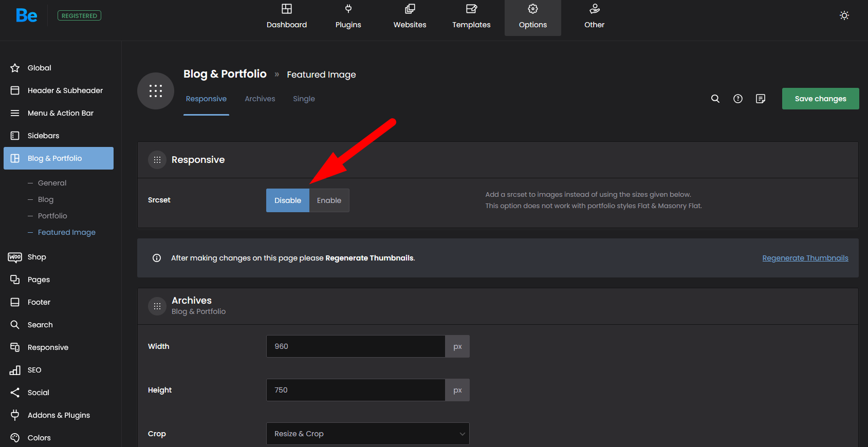Click the Width input field
The height and width of the screenshot is (447, 868).
click(x=356, y=346)
